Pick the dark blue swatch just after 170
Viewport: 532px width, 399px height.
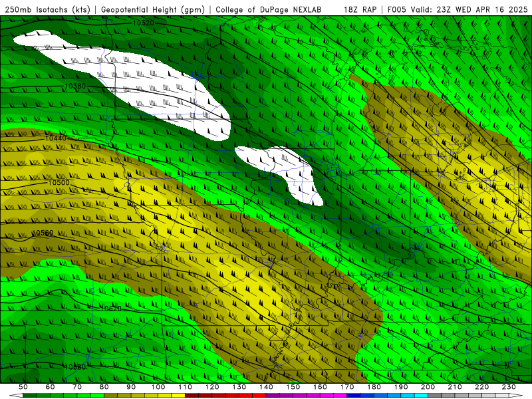(354, 395)
